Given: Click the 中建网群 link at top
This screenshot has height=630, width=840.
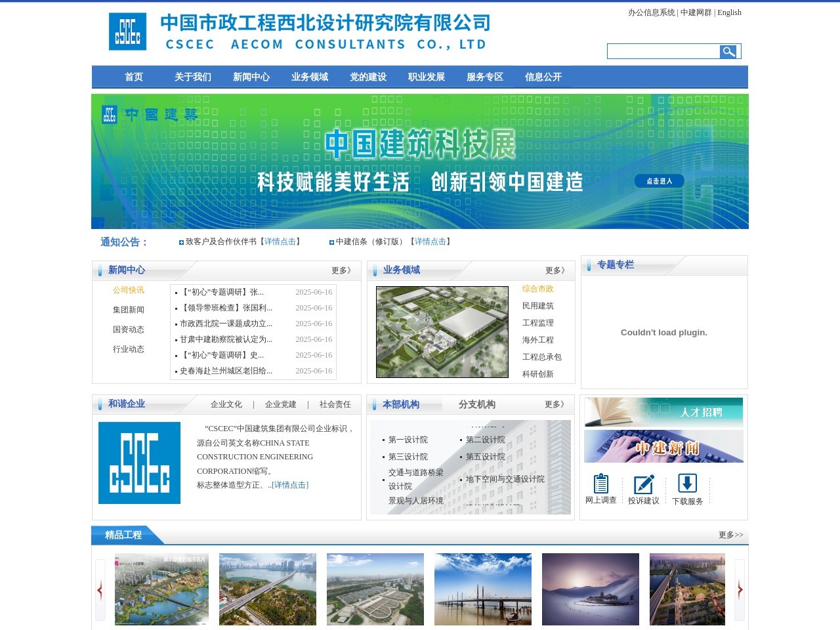Looking at the screenshot, I should click(696, 12).
